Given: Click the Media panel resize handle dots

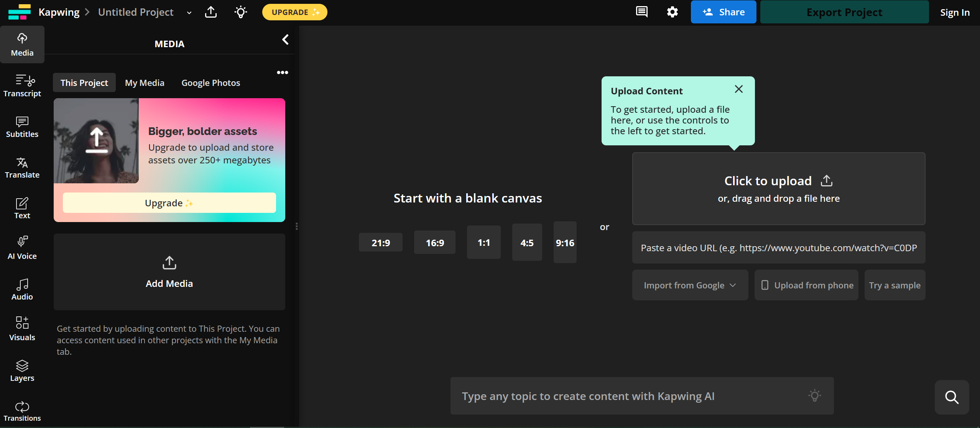Looking at the screenshot, I should [x=297, y=226].
